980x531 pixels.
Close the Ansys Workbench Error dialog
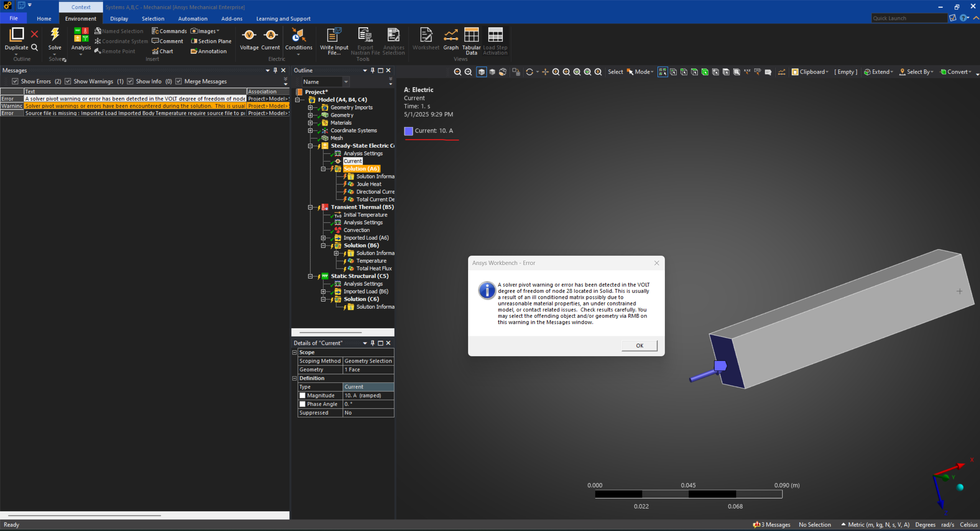coord(656,263)
